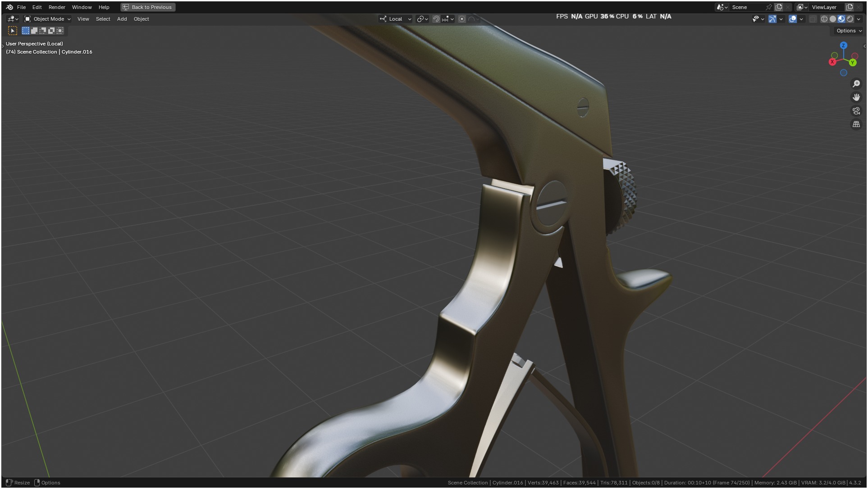Expand the viewport shading options arrow
The image size is (868, 489).
pos(859,19)
